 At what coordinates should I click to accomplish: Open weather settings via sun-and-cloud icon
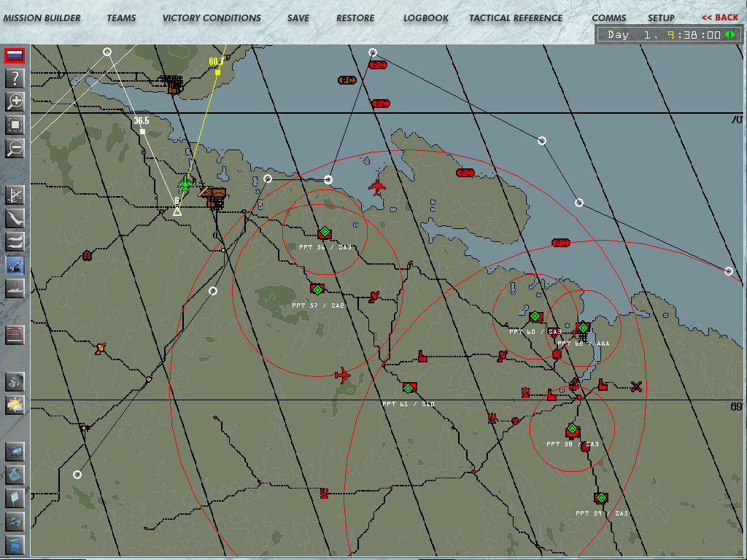[x=15, y=405]
